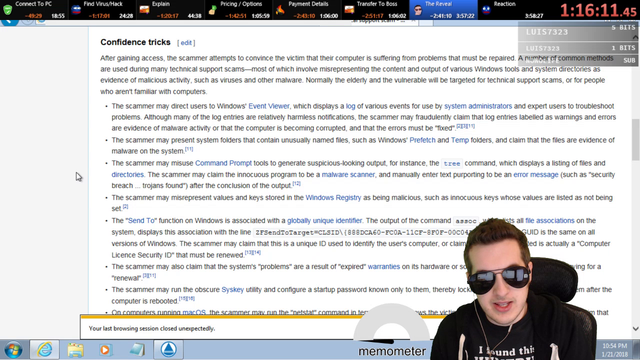
Task: Open the globally unique identifier link
Action: coord(324,221)
